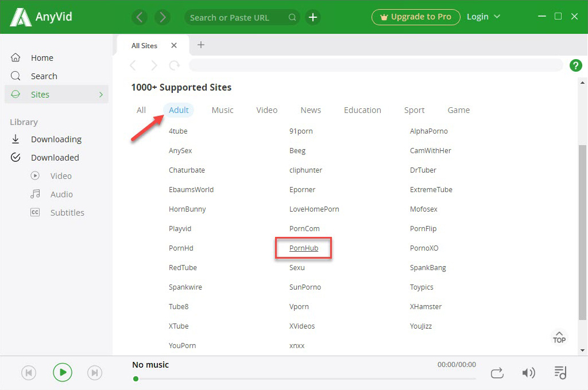Skip to previous track

tap(29, 373)
